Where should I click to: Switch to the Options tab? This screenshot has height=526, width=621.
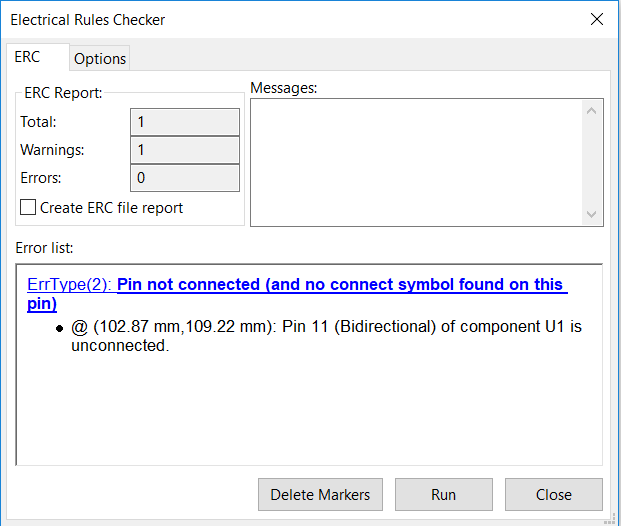(x=100, y=58)
